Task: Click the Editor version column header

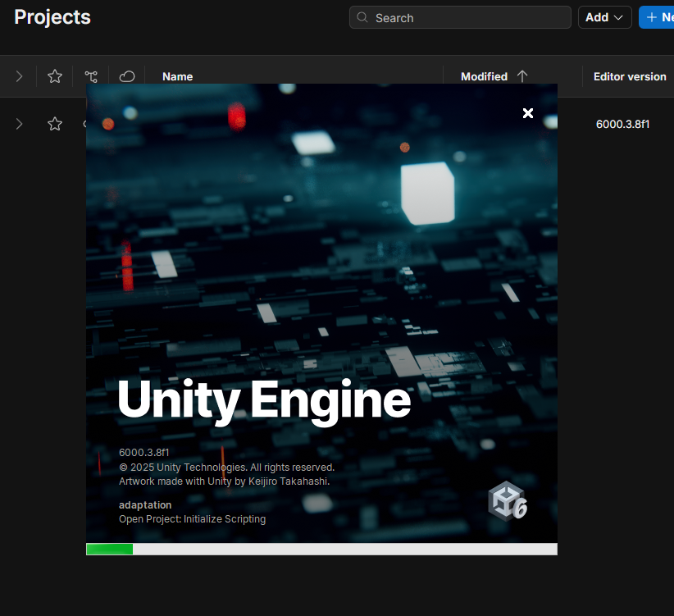Action: 630,76
